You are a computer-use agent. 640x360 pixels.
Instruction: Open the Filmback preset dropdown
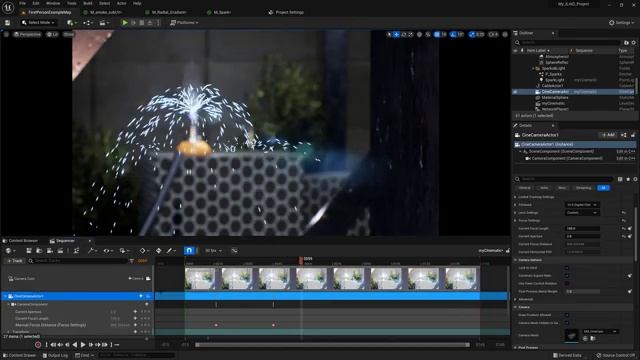pos(582,204)
